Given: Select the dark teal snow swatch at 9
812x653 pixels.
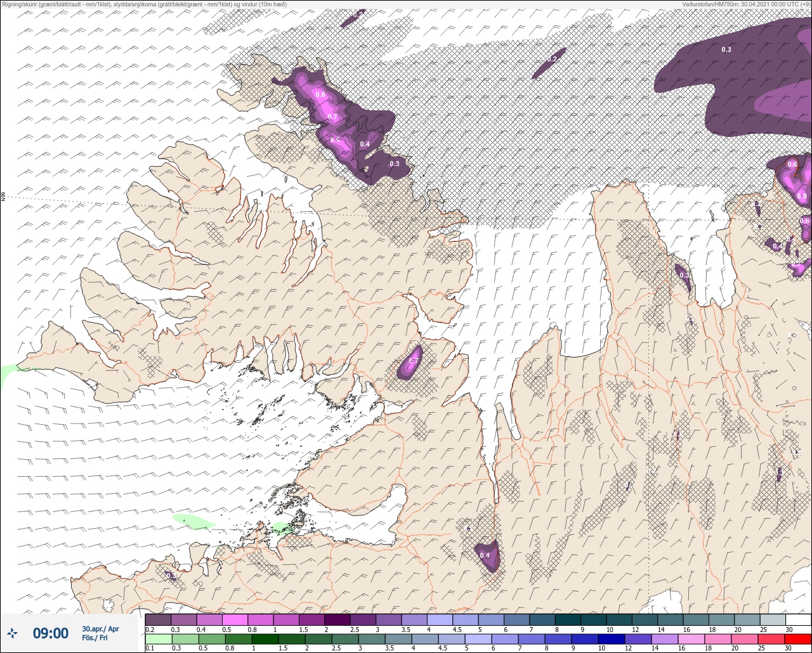Looking at the screenshot, I should [593, 619].
